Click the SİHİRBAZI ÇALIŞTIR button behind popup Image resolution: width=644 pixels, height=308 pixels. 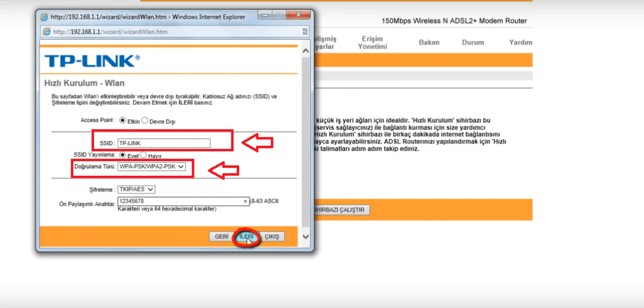tap(342, 210)
